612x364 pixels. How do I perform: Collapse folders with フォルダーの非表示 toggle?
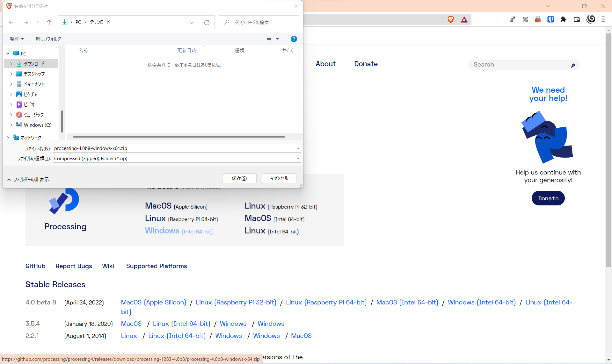pos(28,179)
